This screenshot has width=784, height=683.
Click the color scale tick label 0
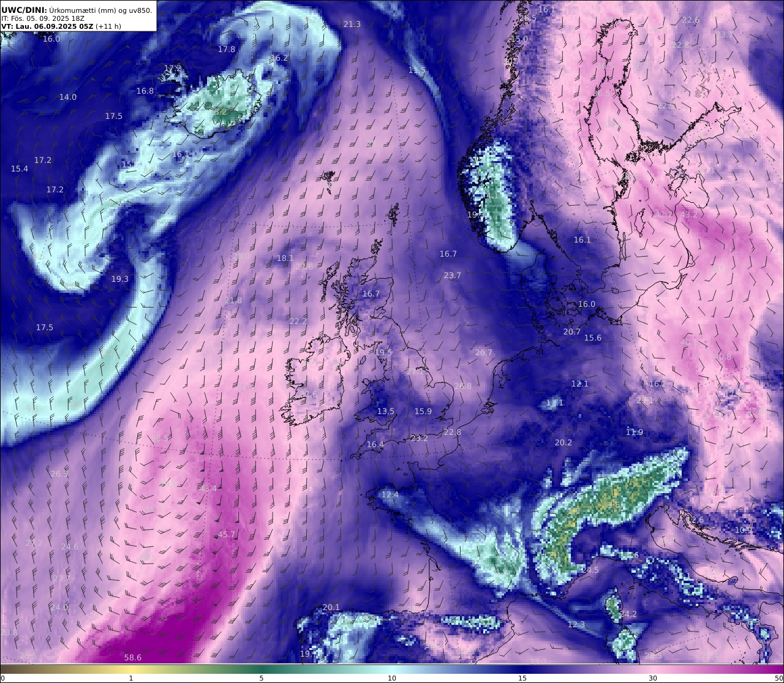tap(2, 678)
